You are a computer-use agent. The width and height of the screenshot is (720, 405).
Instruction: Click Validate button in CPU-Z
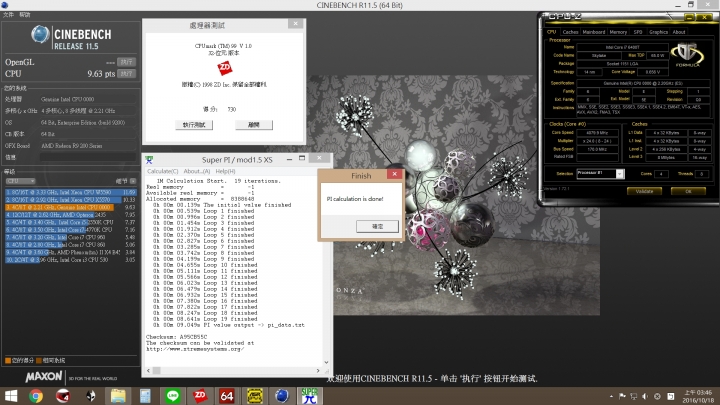(644, 191)
